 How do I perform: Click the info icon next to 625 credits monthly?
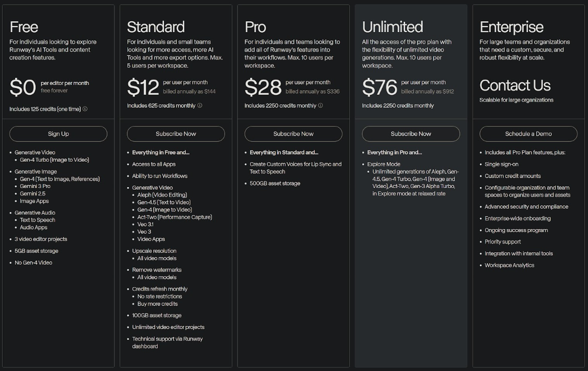(x=200, y=106)
